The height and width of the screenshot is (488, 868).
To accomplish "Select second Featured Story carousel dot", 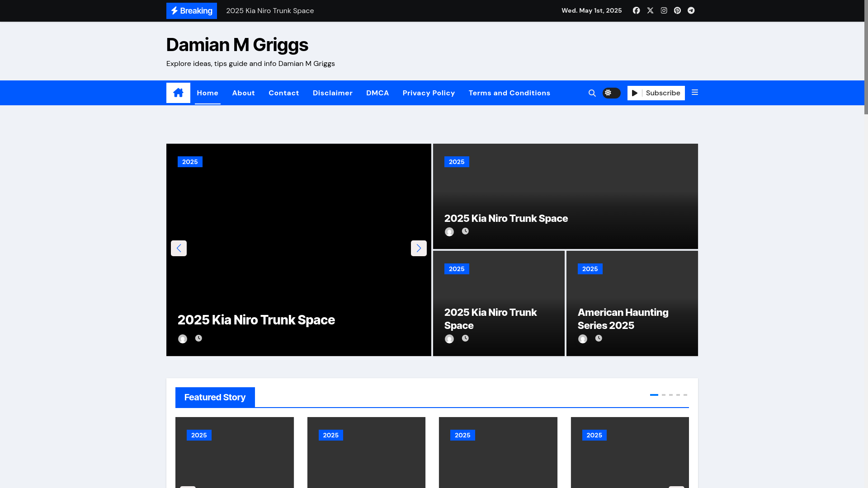I will pyautogui.click(x=664, y=395).
